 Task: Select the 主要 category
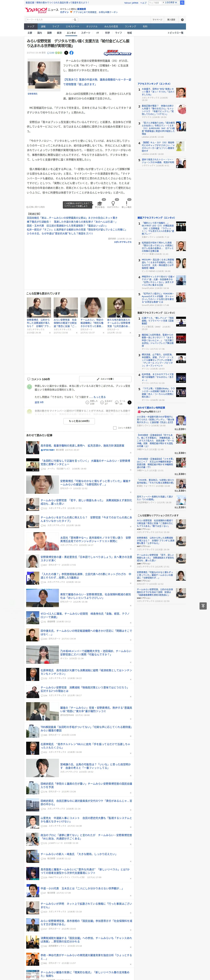pyautogui.click(x=30, y=33)
